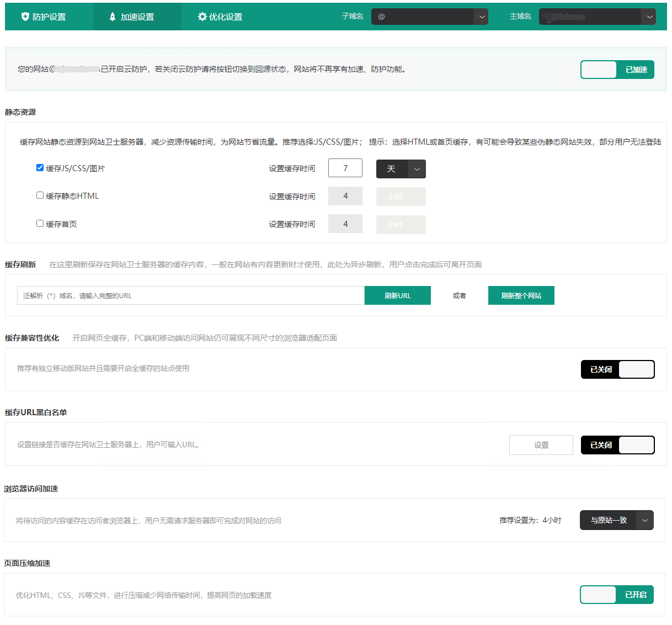The height and width of the screenshot is (625, 672).
Task: Click the 缓存静态HTML cache time field
Action: pyautogui.click(x=345, y=196)
